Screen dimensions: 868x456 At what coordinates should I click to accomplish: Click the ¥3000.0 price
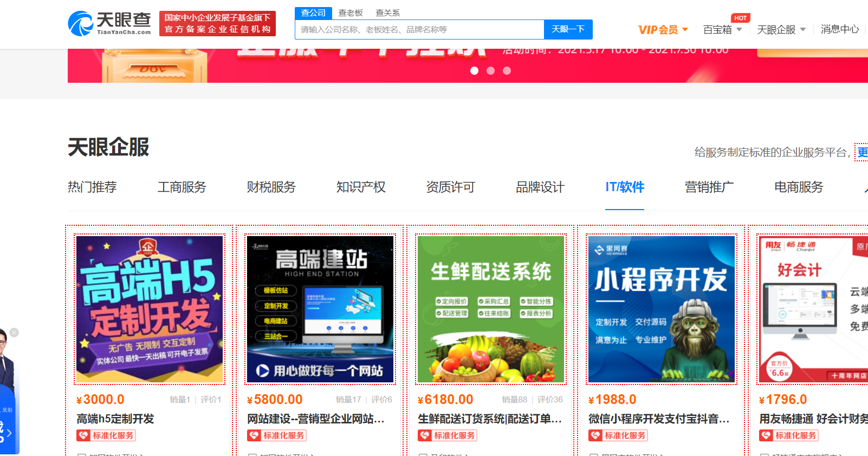pyautogui.click(x=100, y=400)
